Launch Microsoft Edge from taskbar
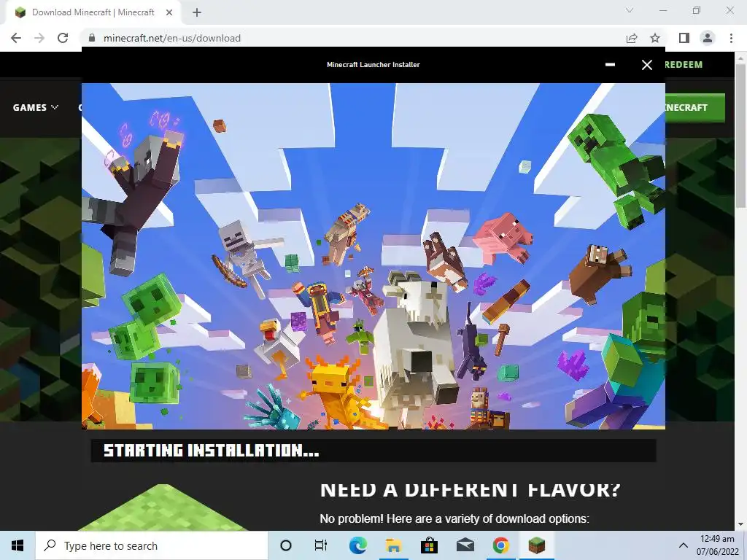The height and width of the screenshot is (560, 747). (357, 545)
